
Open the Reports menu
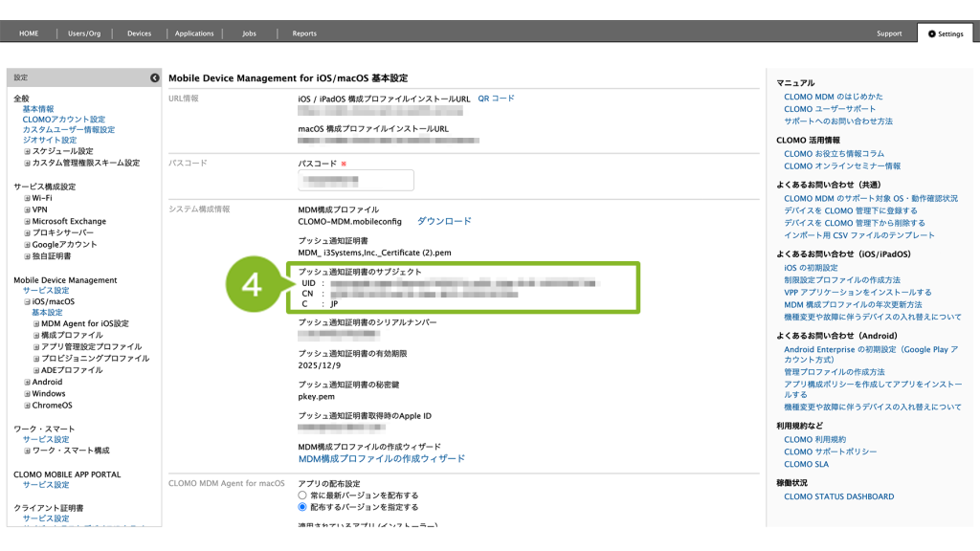(x=304, y=33)
